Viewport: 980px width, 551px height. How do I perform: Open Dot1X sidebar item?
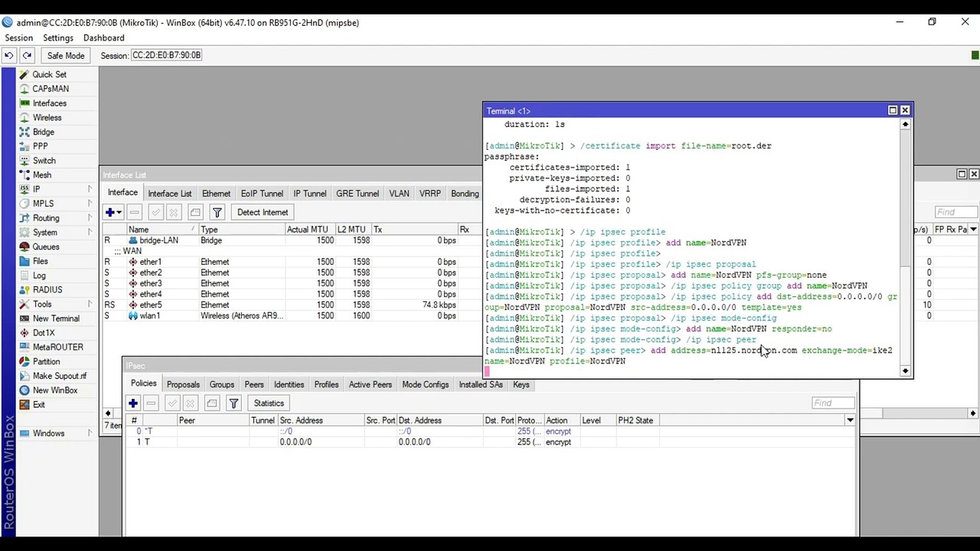coord(44,333)
